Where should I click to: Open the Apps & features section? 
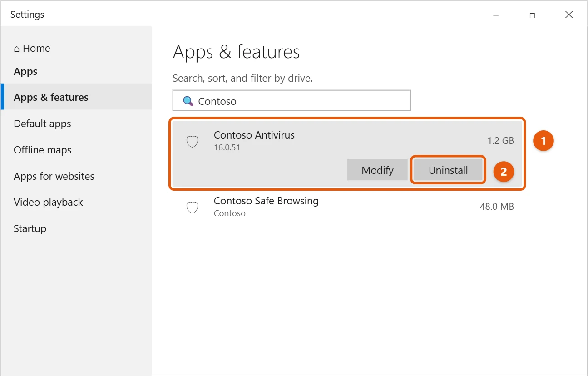coord(76,97)
